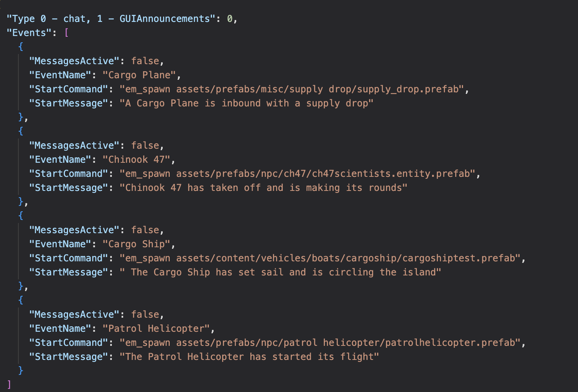Click the opening brace of the Chinook 47 object

21,131
